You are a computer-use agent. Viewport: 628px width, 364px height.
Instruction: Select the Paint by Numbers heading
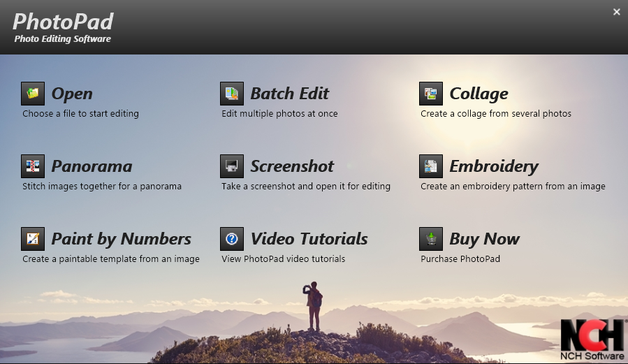122,240
